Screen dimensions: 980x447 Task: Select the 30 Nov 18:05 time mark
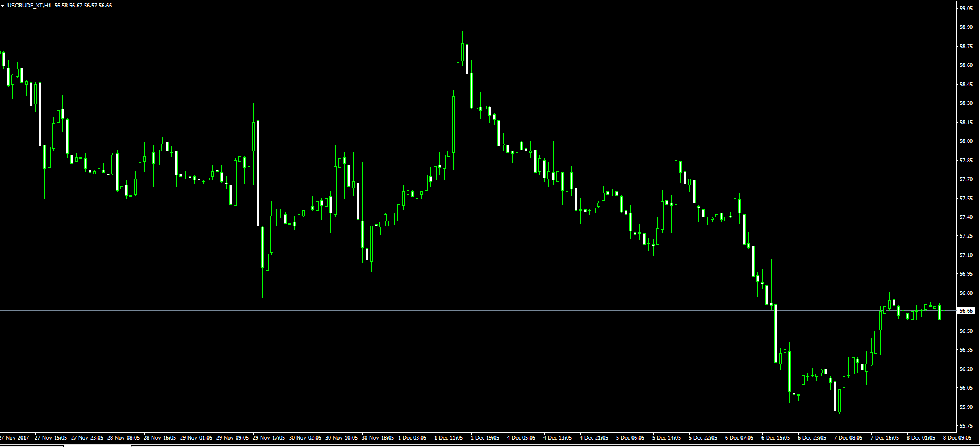click(x=378, y=438)
